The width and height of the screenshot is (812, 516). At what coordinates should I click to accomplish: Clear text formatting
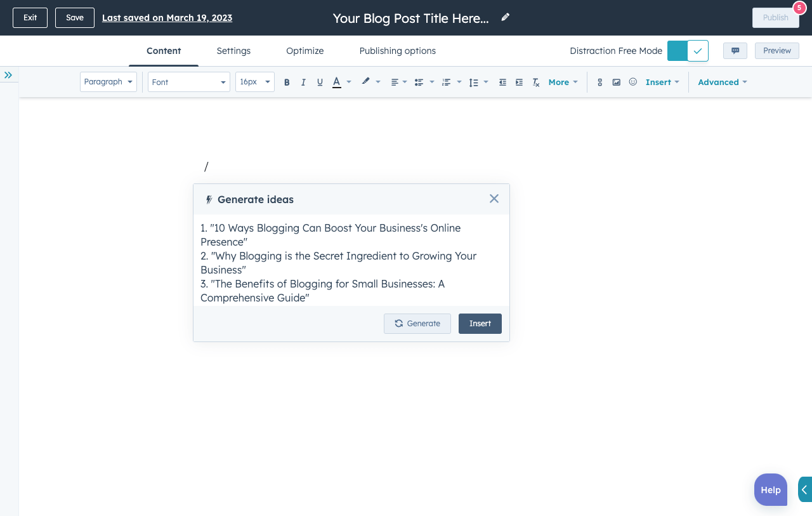point(535,82)
